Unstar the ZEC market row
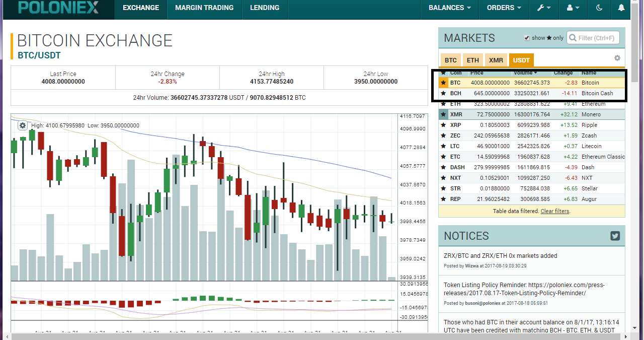Viewport: 644px width, 340px height. coord(443,135)
